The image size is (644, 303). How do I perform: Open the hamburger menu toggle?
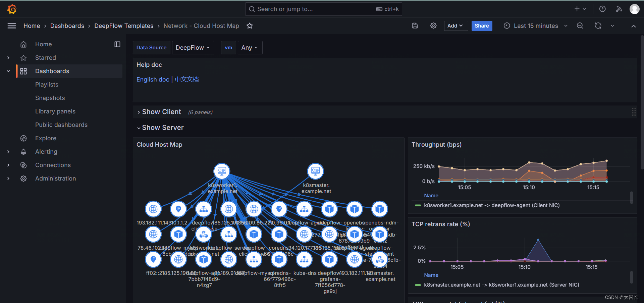(x=12, y=26)
